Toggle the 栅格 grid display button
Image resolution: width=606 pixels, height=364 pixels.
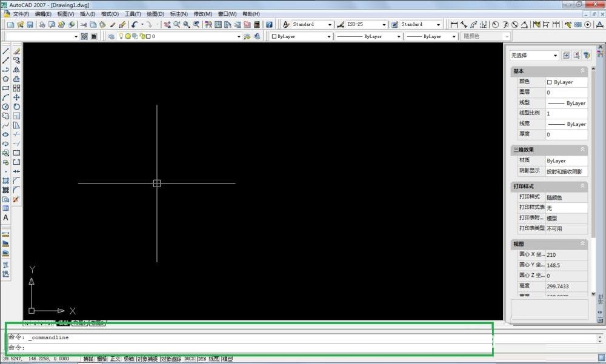(102, 359)
